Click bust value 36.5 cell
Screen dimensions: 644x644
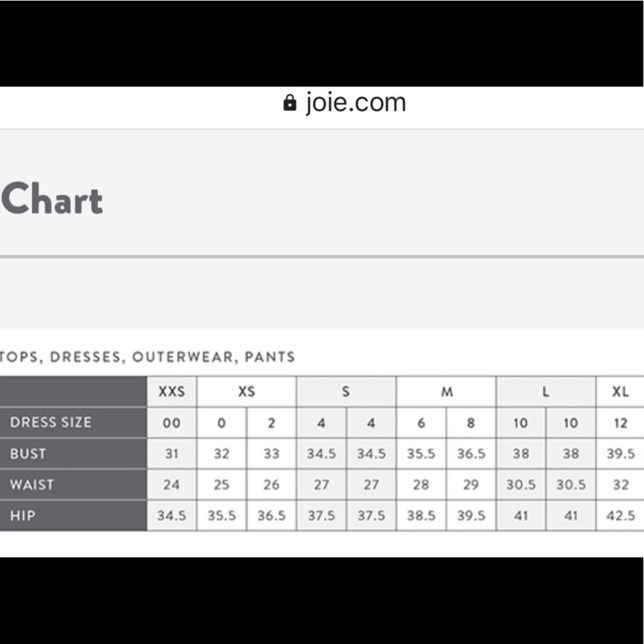click(x=471, y=453)
